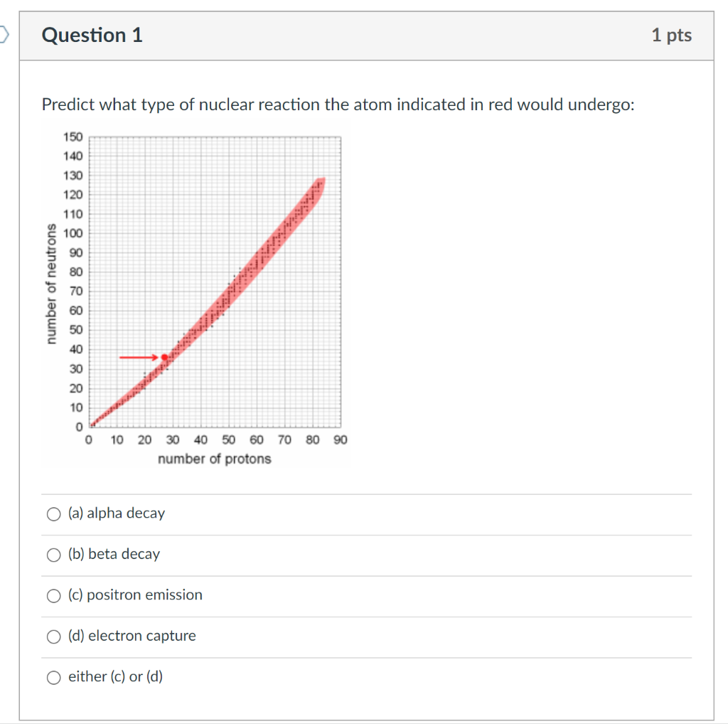Click the '90' proton axis tick label
This screenshot has height=724, width=728.
340,440
